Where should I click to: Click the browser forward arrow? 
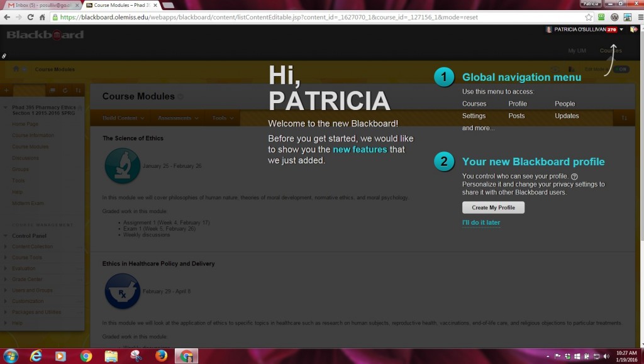pyautogui.click(x=18, y=17)
